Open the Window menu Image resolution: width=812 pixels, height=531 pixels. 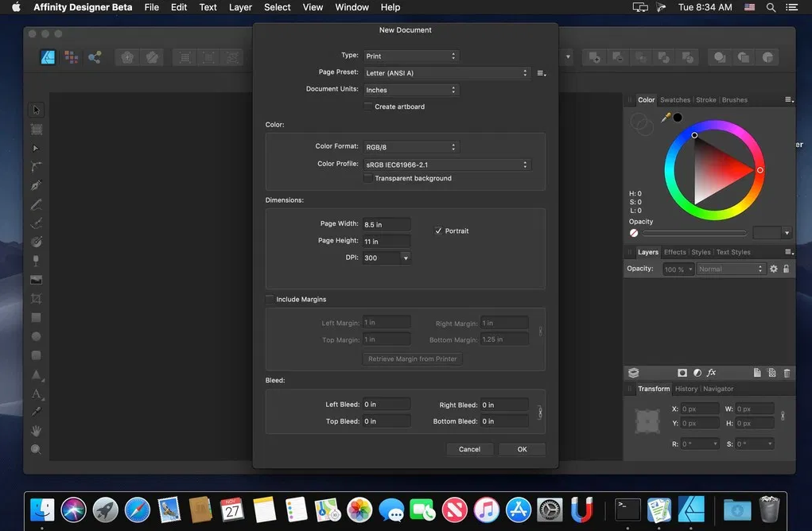point(351,7)
